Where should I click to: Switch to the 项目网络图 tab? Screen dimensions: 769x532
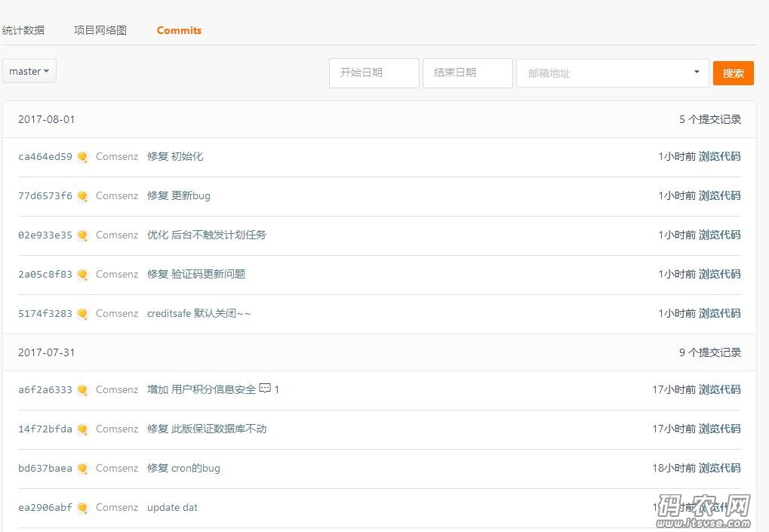click(100, 30)
